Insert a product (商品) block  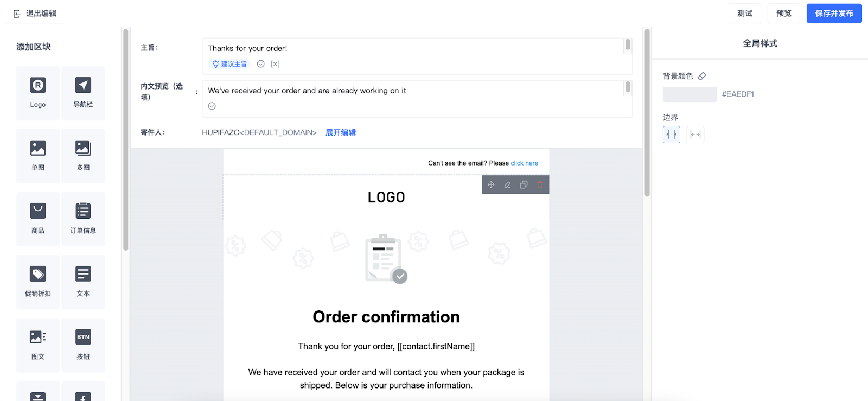tap(38, 219)
